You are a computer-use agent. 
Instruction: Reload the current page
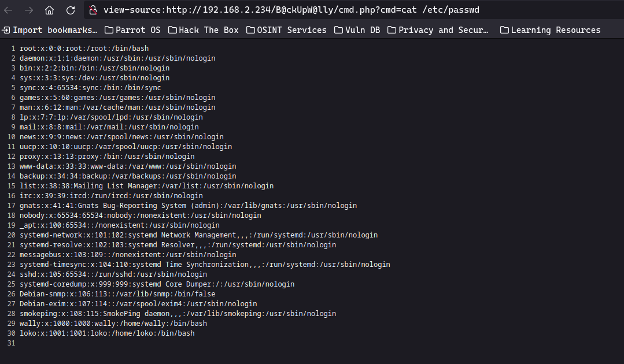click(71, 10)
